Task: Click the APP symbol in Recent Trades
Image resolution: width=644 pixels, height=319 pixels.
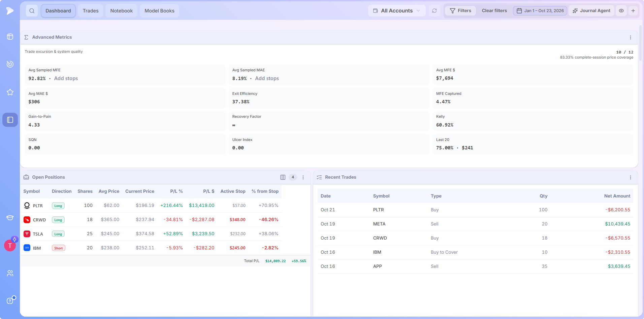Action: (378, 267)
